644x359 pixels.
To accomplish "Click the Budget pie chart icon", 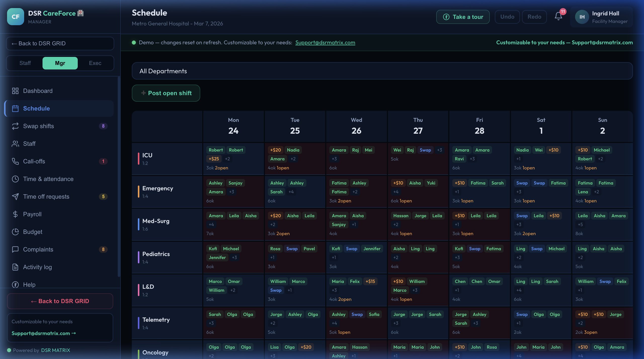I will point(15,232).
